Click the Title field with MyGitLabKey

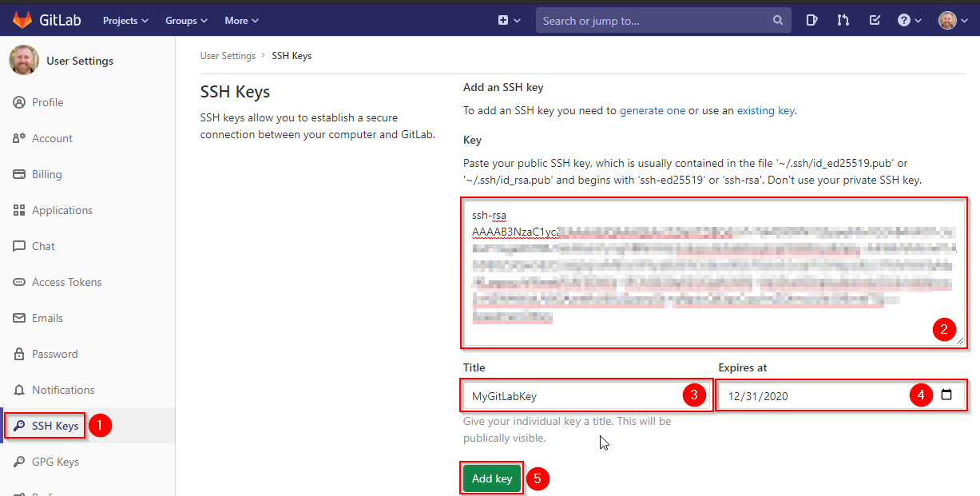pos(571,395)
